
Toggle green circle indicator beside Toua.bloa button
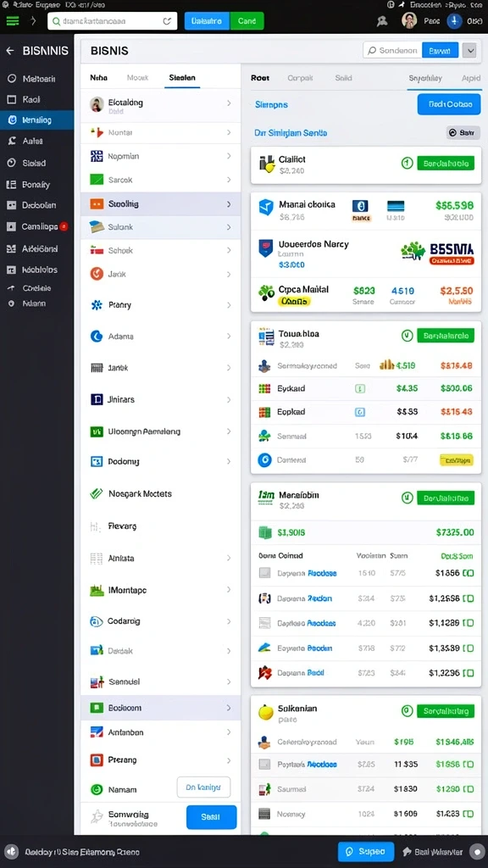pos(407,335)
